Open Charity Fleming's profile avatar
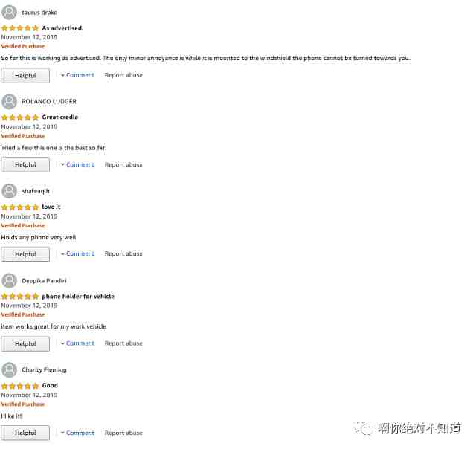The image size is (476, 449). [9, 369]
